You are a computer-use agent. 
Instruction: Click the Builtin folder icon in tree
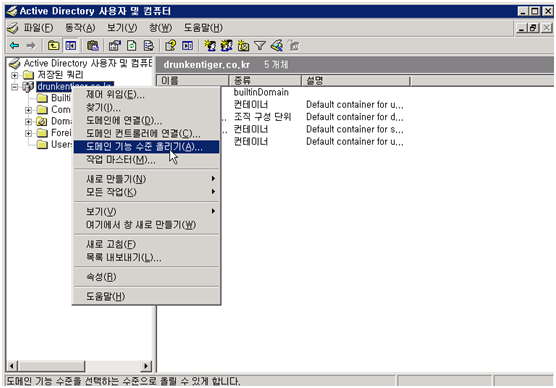pos(42,98)
